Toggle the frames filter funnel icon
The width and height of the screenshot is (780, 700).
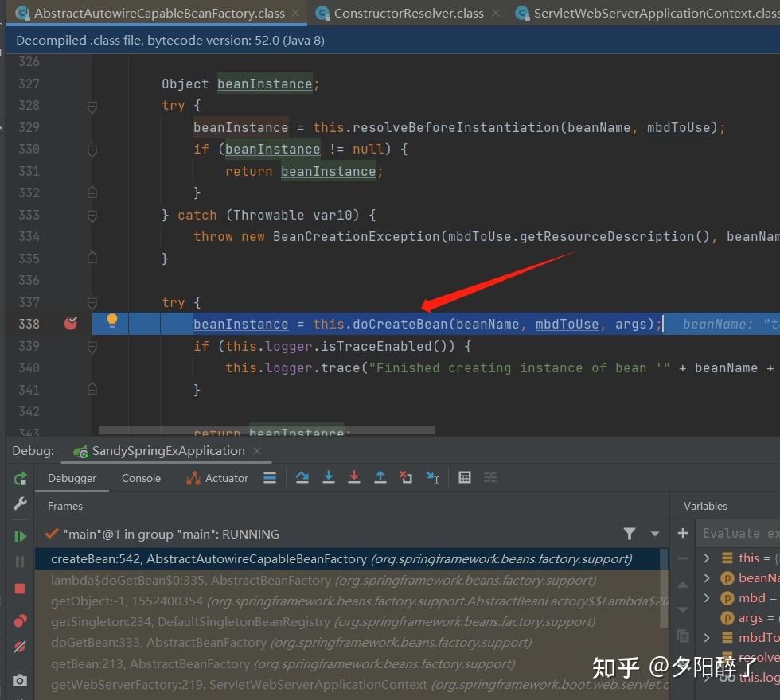(x=630, y=534)
